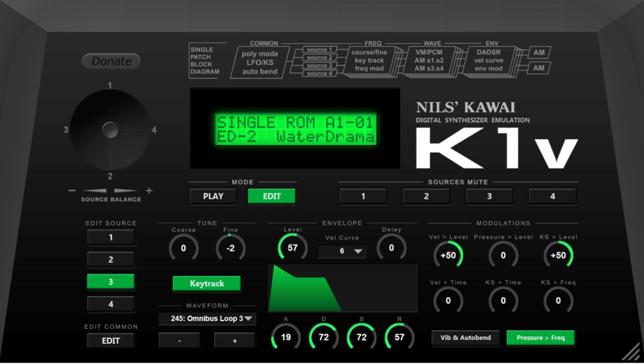The width and height of the screenshot is (644, 364).
Task: Click the green LCD patch display
Action: click(x=296, y=130)
